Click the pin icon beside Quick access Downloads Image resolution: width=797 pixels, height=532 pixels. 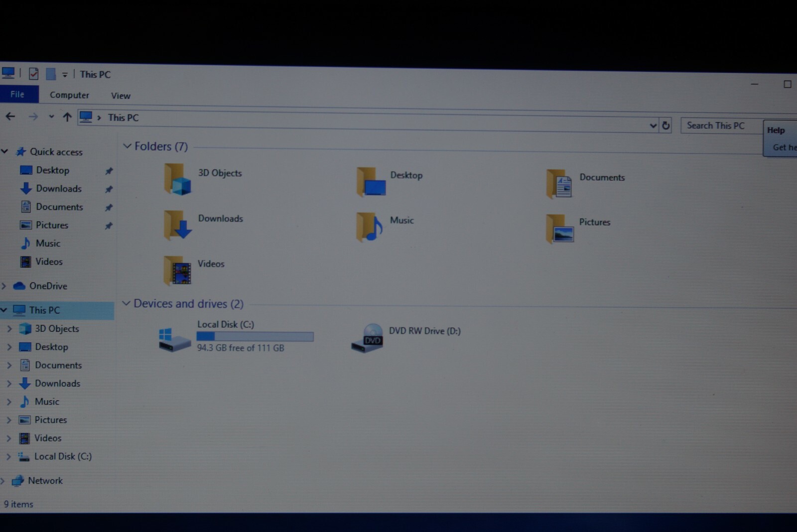click(x=109, y=189)
